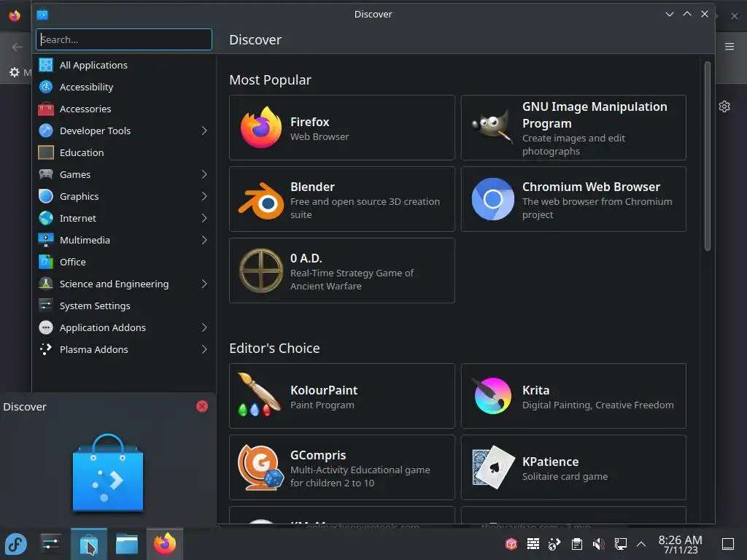
Task: Show hidden system tray icons
Action: [641, 544]
